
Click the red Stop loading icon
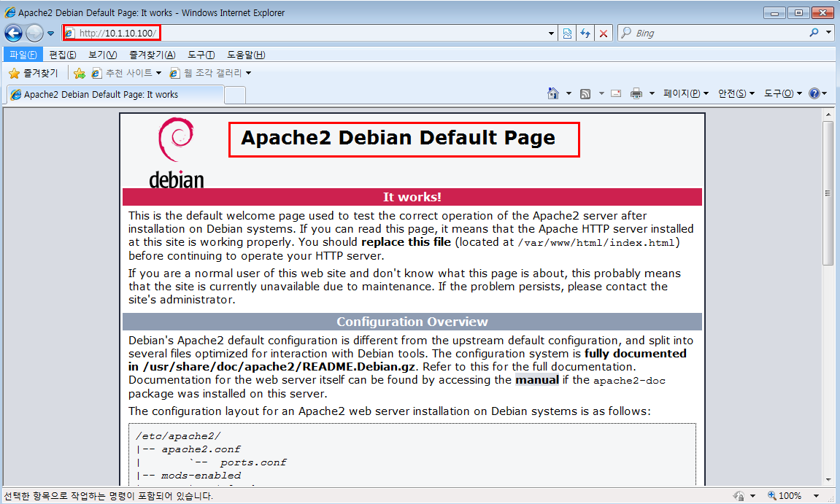604,34
